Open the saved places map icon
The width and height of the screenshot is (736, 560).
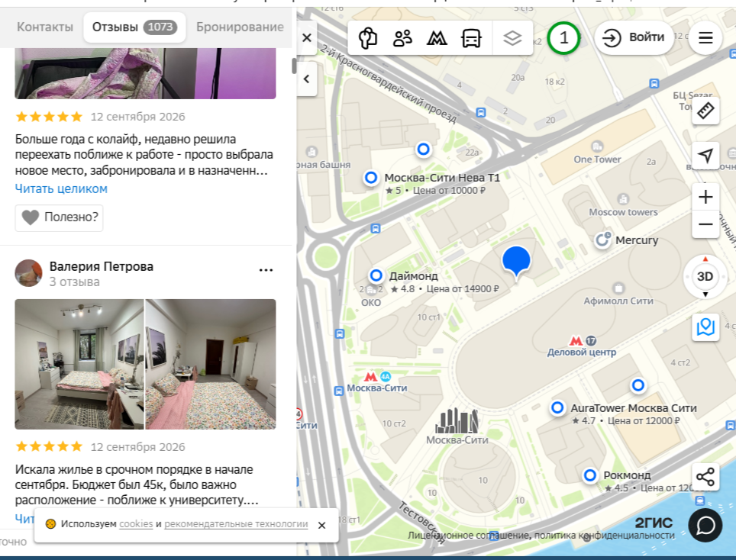(x=705, y=327)
